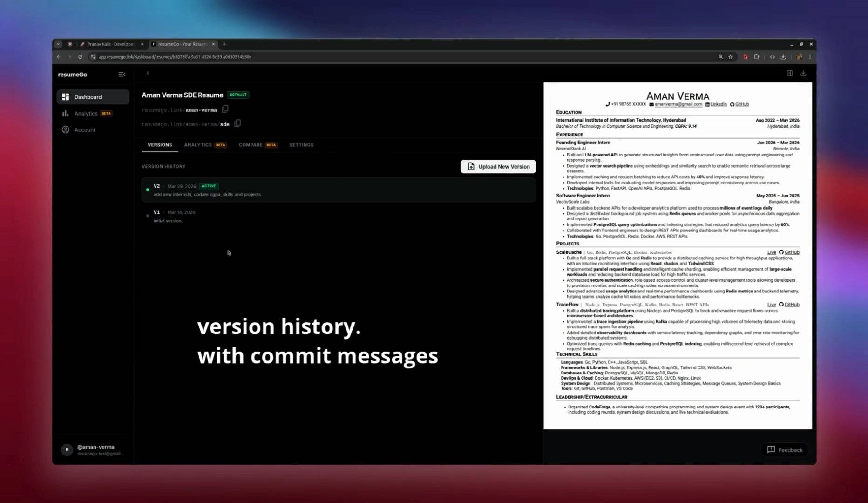868x503 pixels.
Task: Reload the page
Action: 80,57
